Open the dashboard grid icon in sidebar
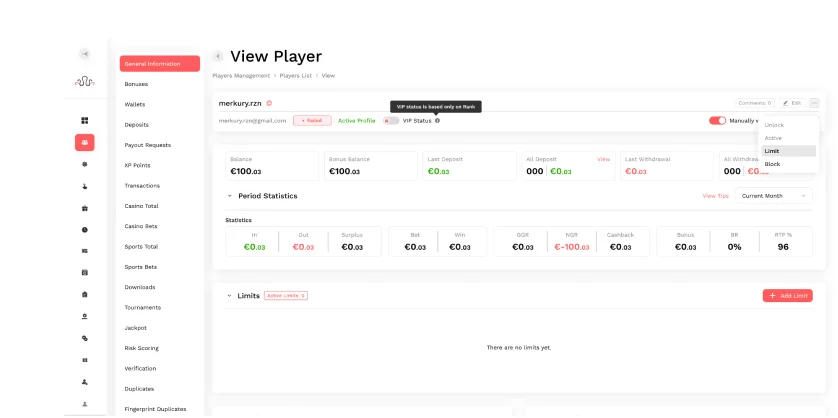 (x=85, y=120)
